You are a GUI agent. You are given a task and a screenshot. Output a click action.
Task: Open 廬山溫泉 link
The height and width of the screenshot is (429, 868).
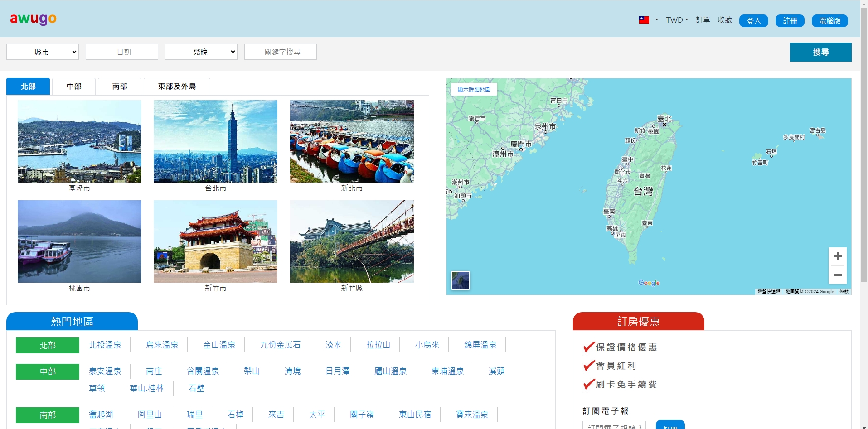(x=391, y=371)
